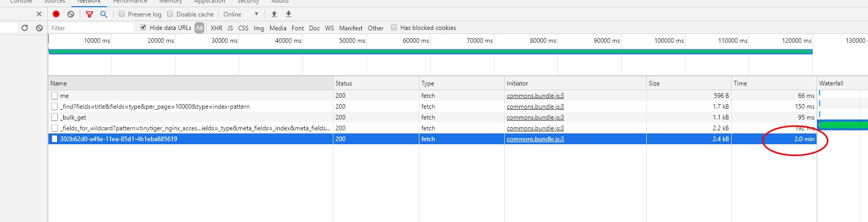Sort by Status column header
868x222 pixels.
[x=376, y=83]
